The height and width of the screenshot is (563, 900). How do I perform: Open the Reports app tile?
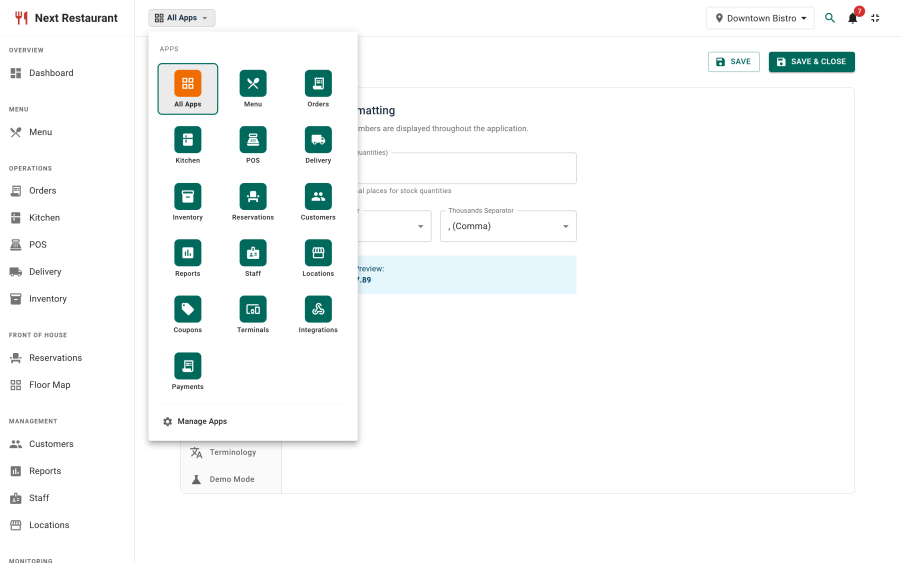[x=188, y=258]
